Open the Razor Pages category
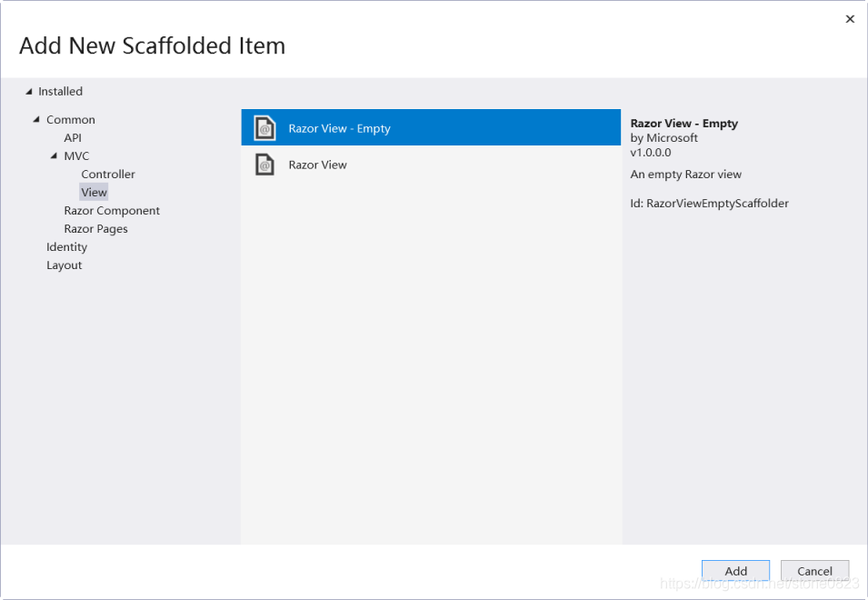The height and width of the screenshot is (600, 868). [95, 228]
